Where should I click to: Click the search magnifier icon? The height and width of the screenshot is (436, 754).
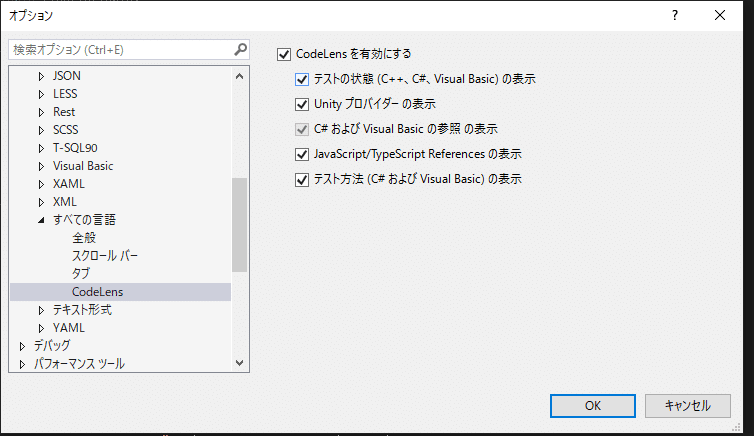pos(240,50)
